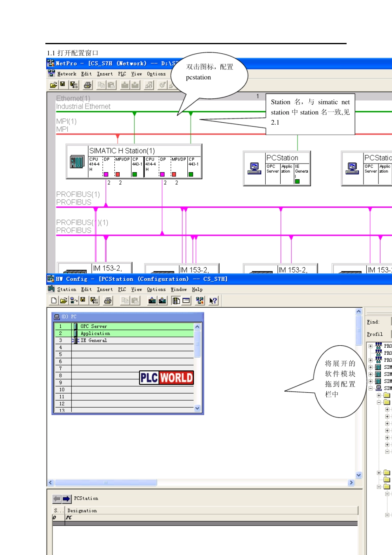Expand the first SIMATIC catalog tree node

coord(371,367)
